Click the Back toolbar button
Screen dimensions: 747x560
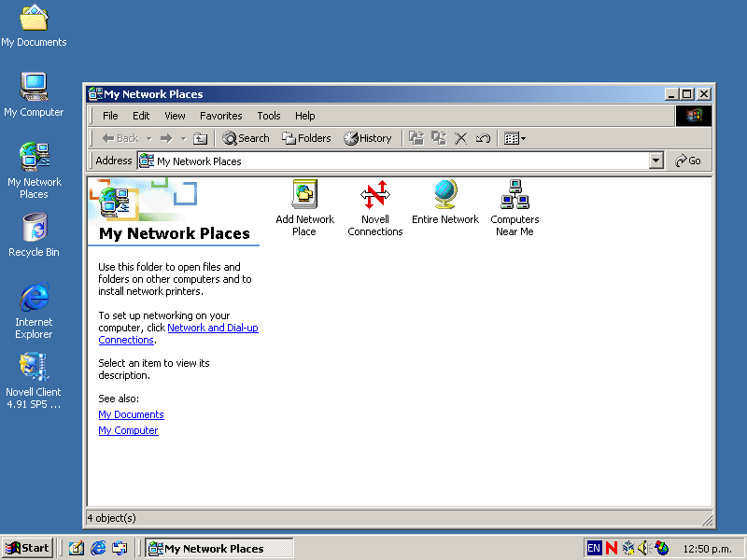click(x=120, y=138)
